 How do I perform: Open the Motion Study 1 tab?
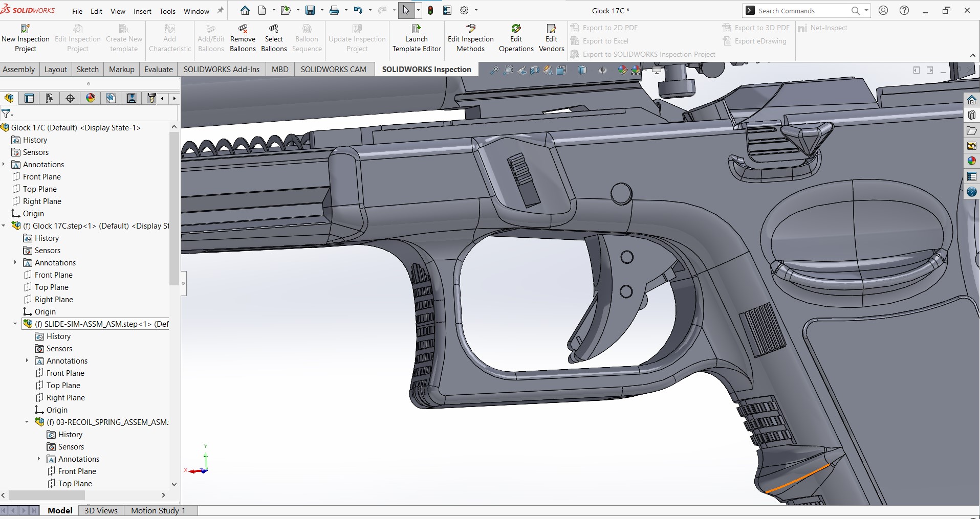coord(158,510)
